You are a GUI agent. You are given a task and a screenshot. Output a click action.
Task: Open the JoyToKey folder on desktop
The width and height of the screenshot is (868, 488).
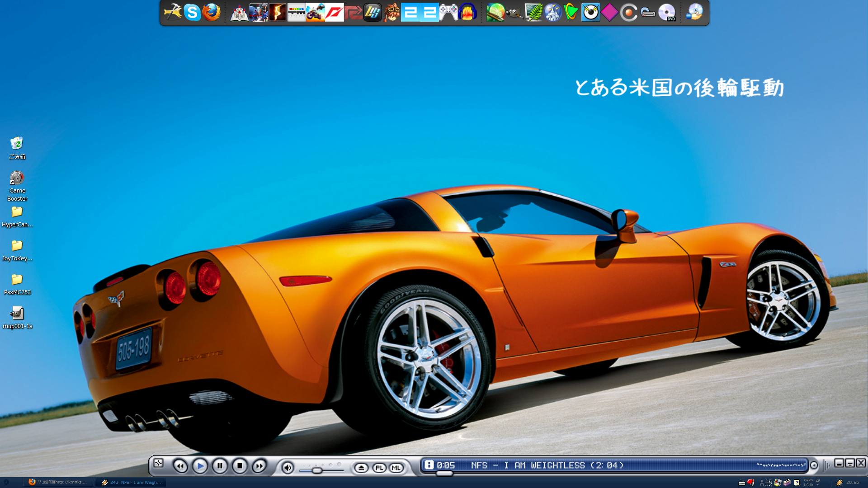tap(17, 246)
